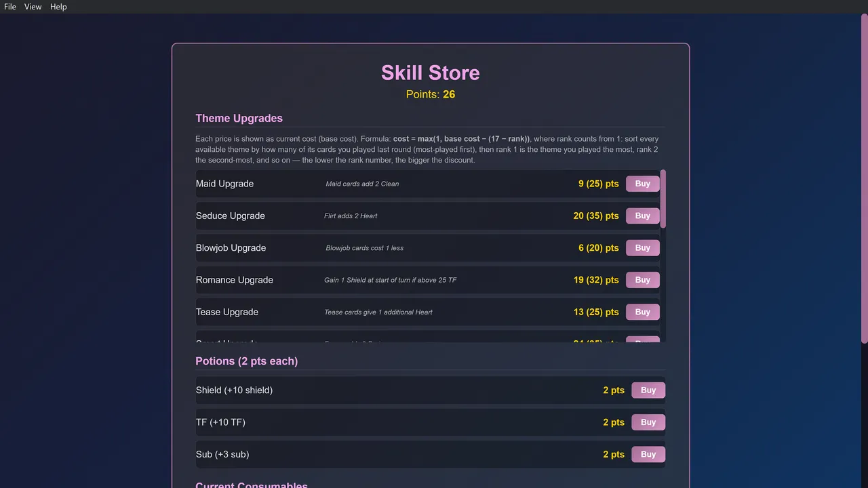Buy the Tease Upgrade
868x488 pixels.
coord(642,312)
